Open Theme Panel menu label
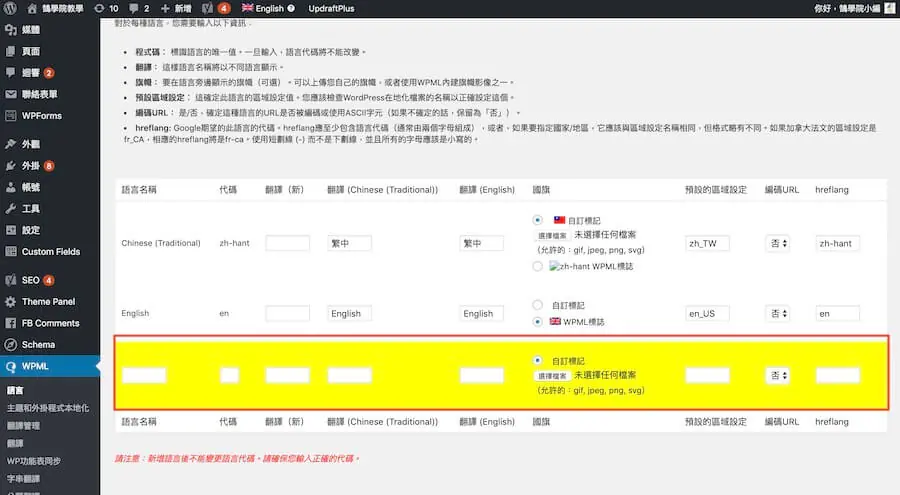The width and height of the screenshot is (900, 495). tap(48, 301)
